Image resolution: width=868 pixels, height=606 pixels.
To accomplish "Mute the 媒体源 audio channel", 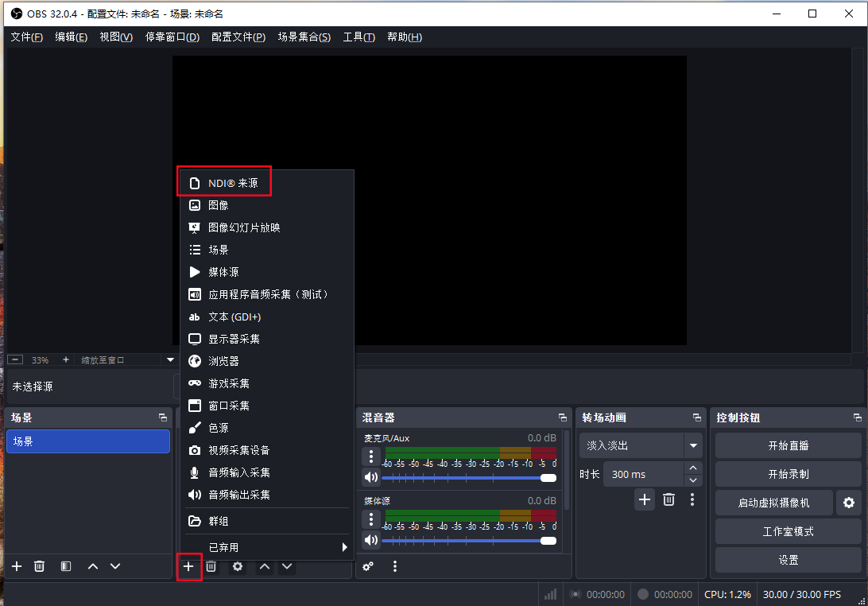I will [x=371, y=541].
